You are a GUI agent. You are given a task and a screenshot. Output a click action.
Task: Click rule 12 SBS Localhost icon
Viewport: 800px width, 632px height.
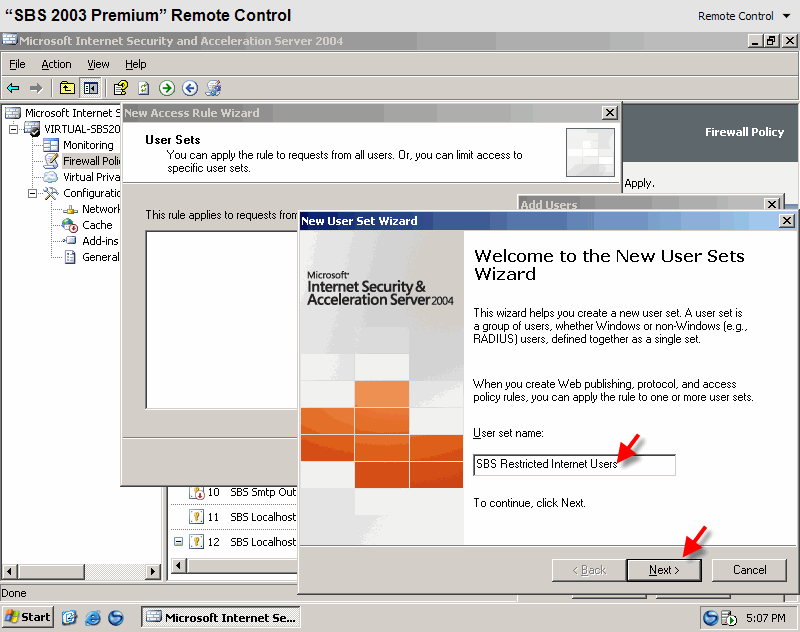pyautogui.click(x=196, y=542)
